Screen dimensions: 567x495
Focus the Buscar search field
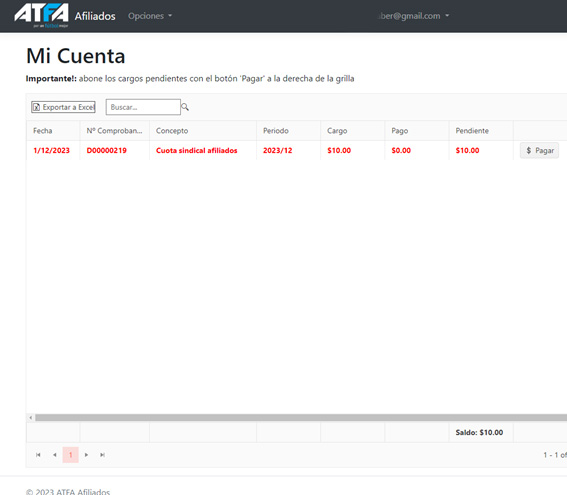pyautogui.click(x=143, y=107)
